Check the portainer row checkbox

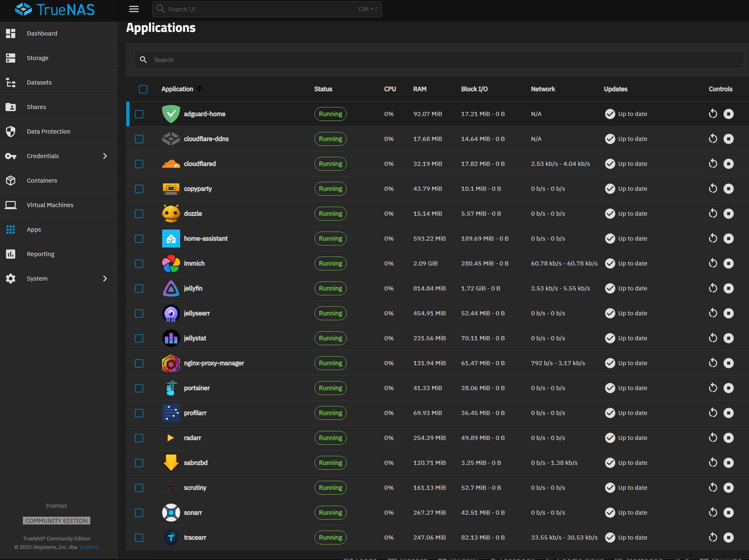point(139,388)
